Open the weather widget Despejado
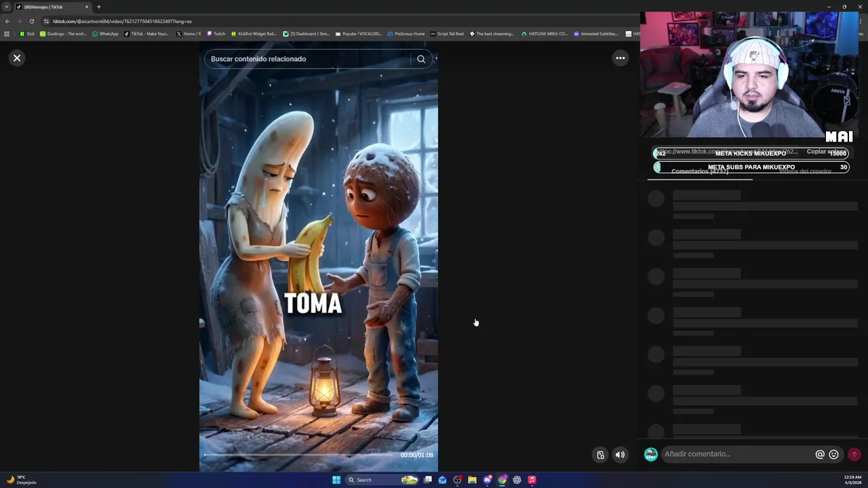868x488 pixels. coord(21,480)
